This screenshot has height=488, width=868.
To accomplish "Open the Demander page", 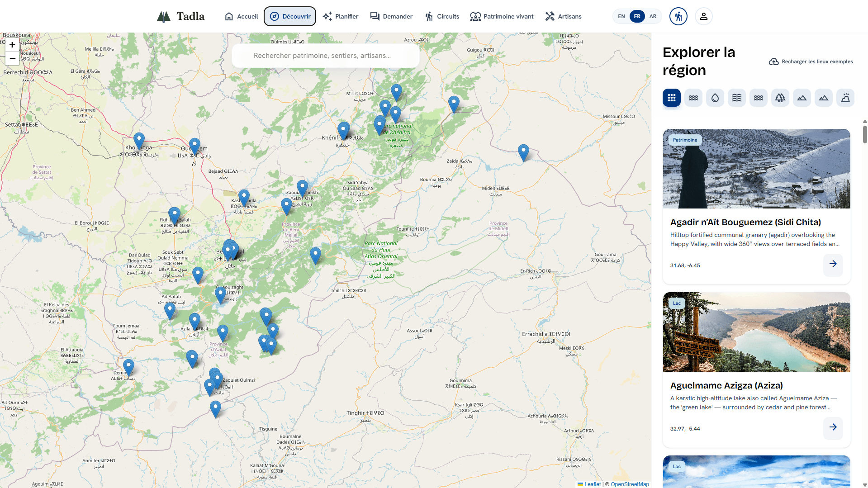I will coord(391,16).
